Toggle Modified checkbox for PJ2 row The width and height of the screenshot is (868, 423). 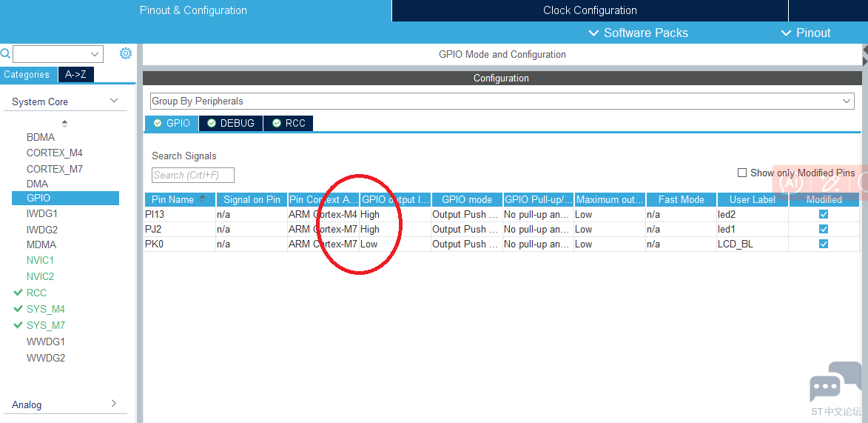[x=824, y=229]
